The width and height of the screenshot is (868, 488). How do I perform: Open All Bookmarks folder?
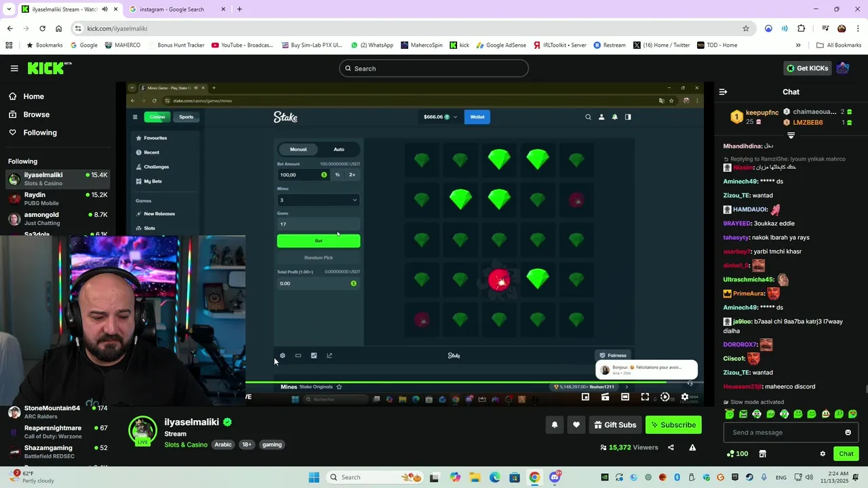coord(839,45)
